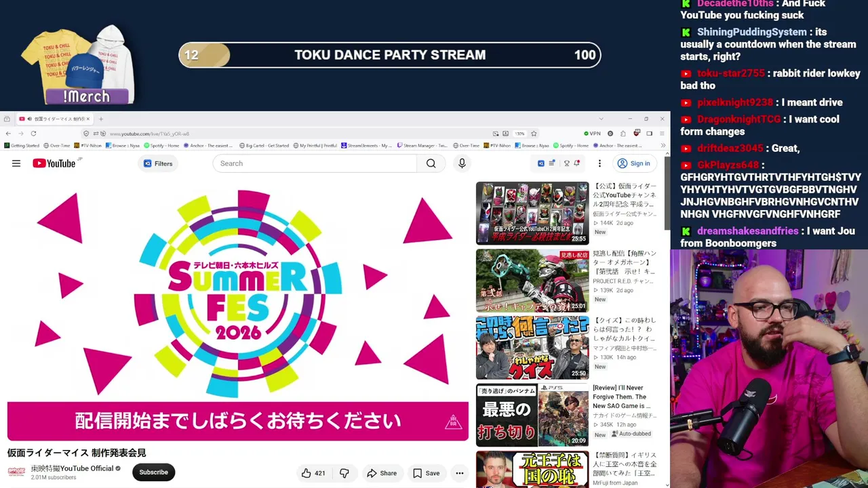Open the Stream Manager Twitch bookmark

tap(422, 146)
